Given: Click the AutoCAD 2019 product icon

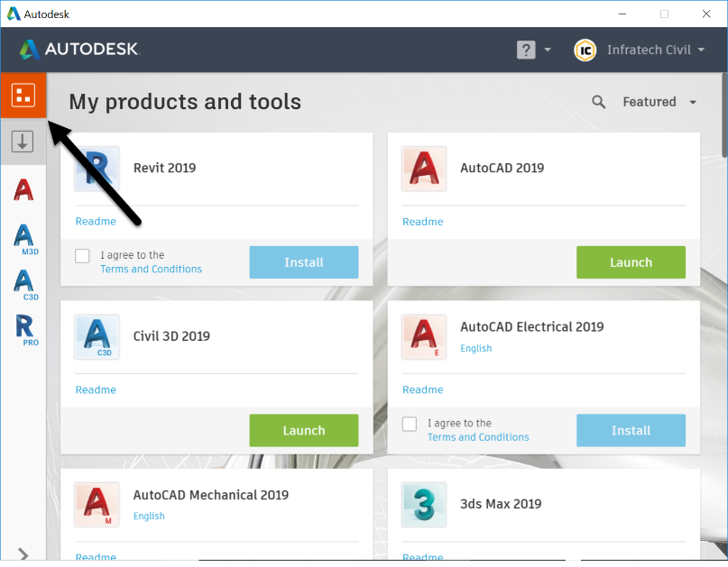Looking at the screenshot, I should (424, 169).
